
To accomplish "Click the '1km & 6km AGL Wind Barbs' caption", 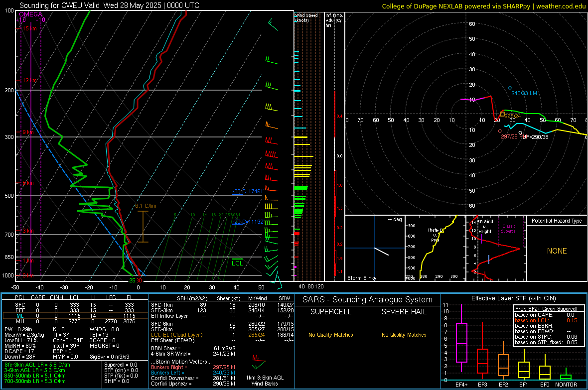I will coord(265,381).
